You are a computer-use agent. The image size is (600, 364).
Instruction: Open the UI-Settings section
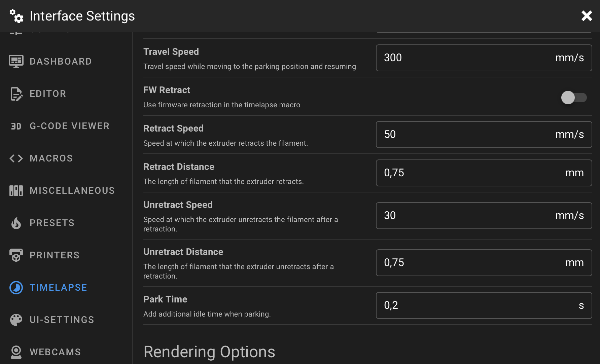pyautogui.click(x=62, y=320)
